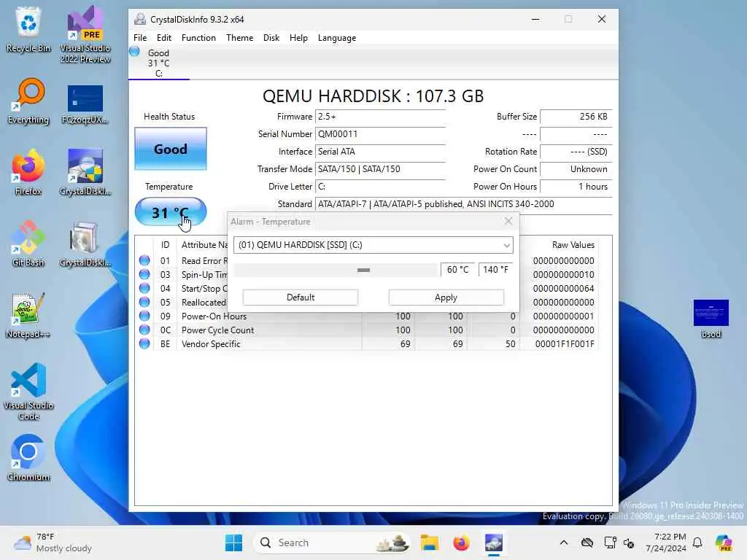Click the blue disk status orb near Good
Screen dimensions: 747x560
pyautogui.click(x=135, y=52)
